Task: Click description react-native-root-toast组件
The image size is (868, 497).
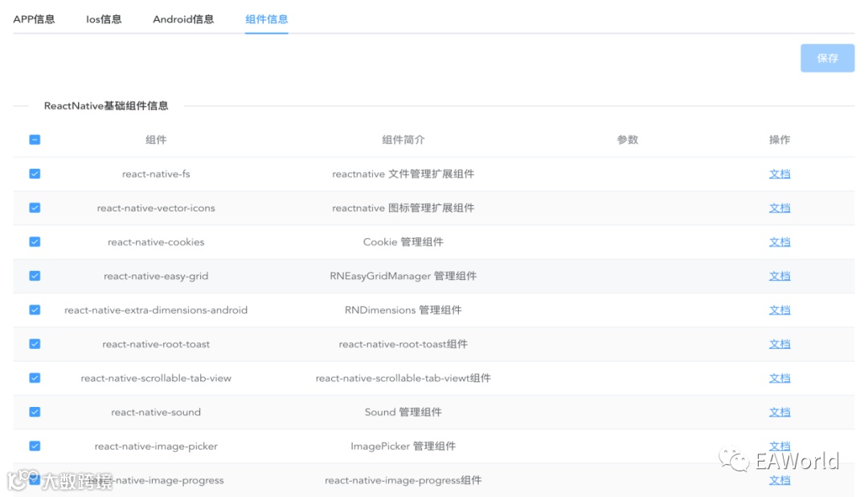Action: (x=403, y=344)
